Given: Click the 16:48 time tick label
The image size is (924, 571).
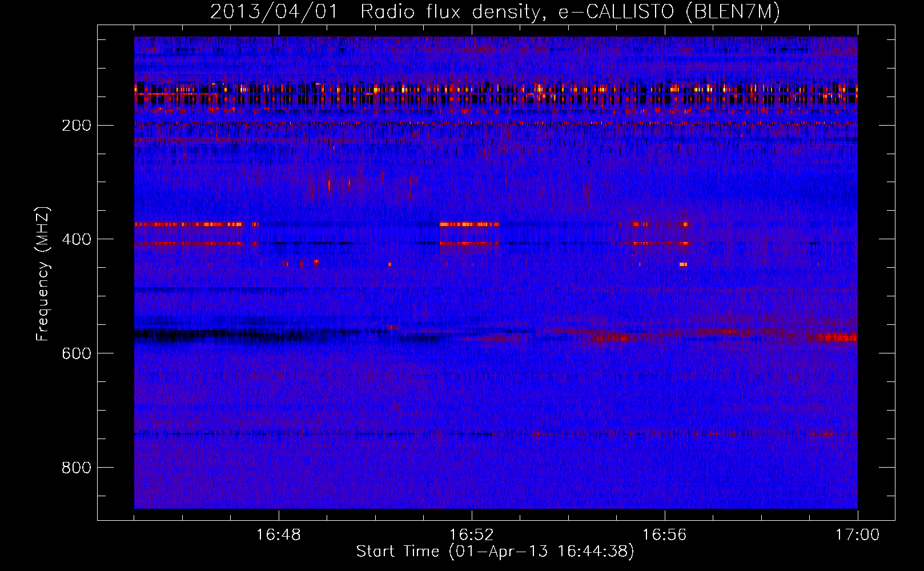Looking at the screenshot, I should tap(279, 534).
